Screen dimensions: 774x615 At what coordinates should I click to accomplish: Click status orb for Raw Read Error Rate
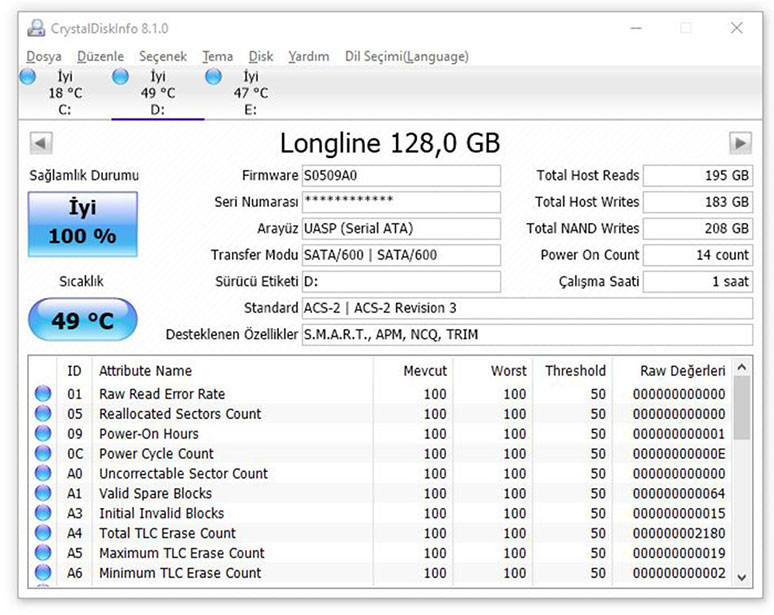click(x=43, y=393)
